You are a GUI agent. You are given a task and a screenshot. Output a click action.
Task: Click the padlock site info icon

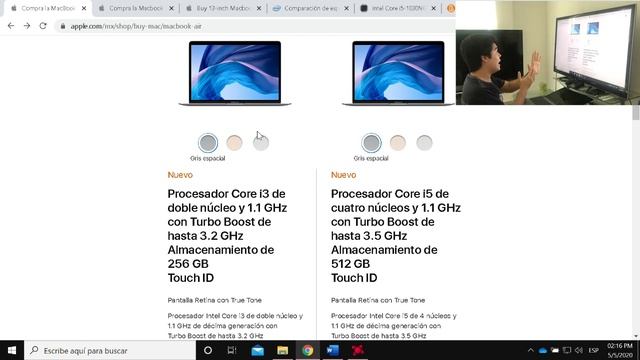[62, 26]
